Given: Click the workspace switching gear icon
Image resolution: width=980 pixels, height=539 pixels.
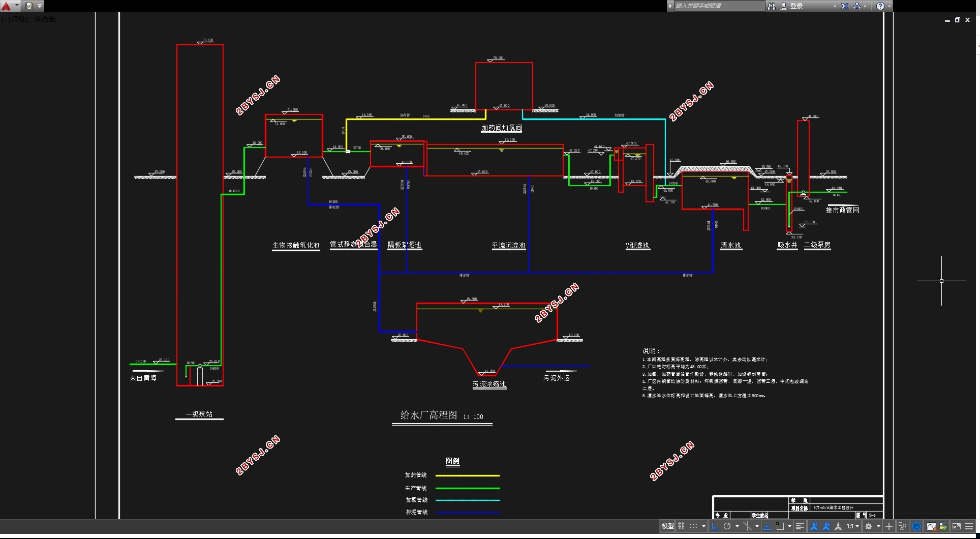Looking at the screenshot, I should coord(869,526).
